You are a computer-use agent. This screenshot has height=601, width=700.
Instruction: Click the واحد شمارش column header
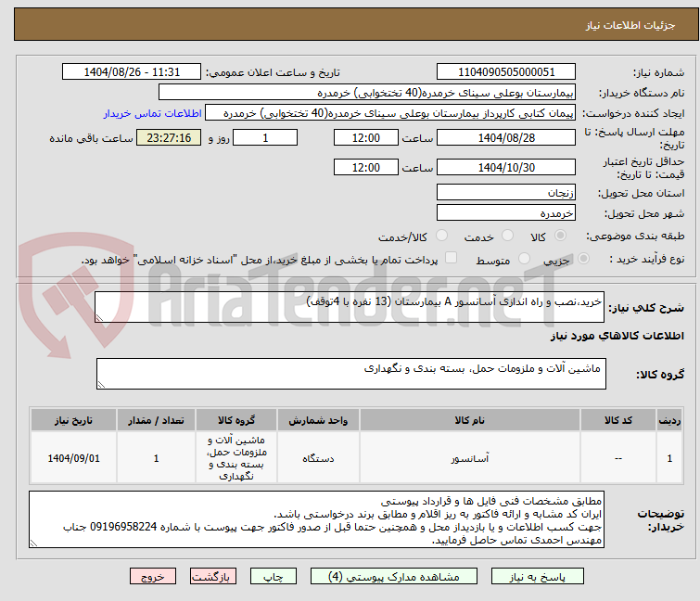[318, 420]
